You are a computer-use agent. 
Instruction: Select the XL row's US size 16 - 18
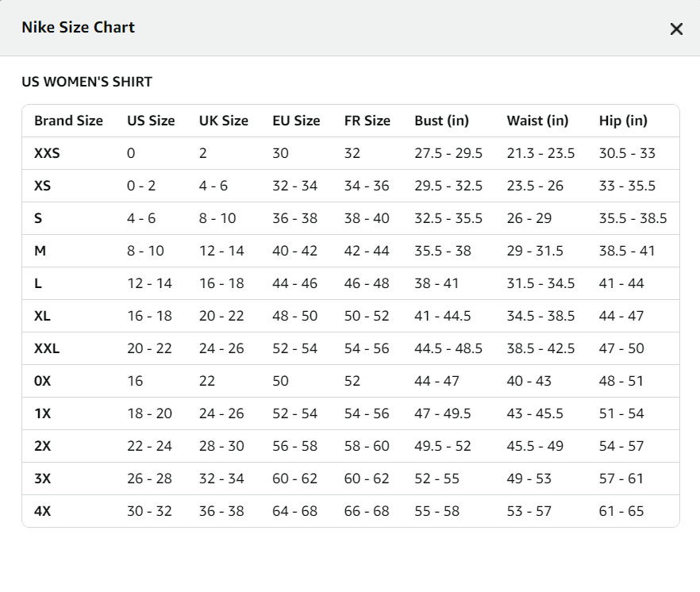point(149,316)
